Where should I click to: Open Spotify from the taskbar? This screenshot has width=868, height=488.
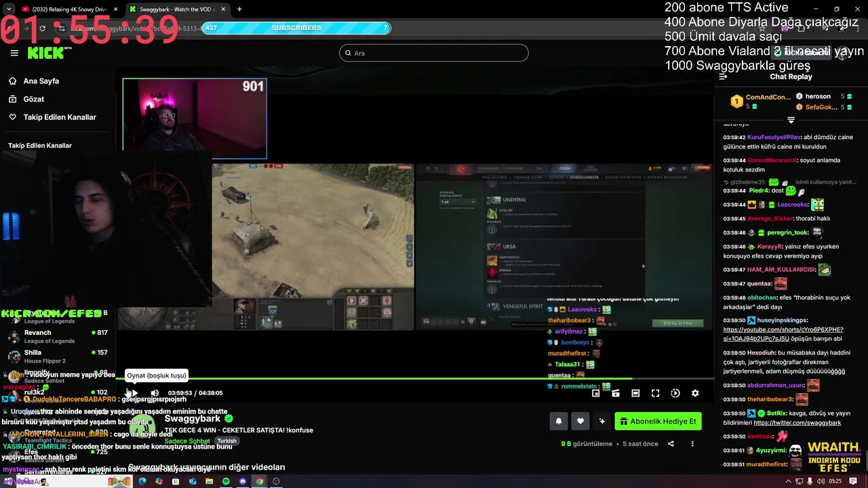tap(226, 481)
